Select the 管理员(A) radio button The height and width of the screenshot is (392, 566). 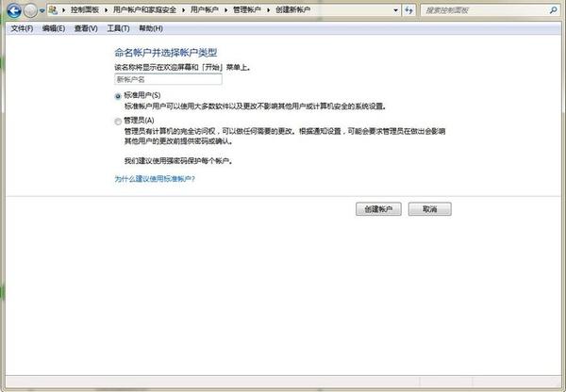click(118, 122)
